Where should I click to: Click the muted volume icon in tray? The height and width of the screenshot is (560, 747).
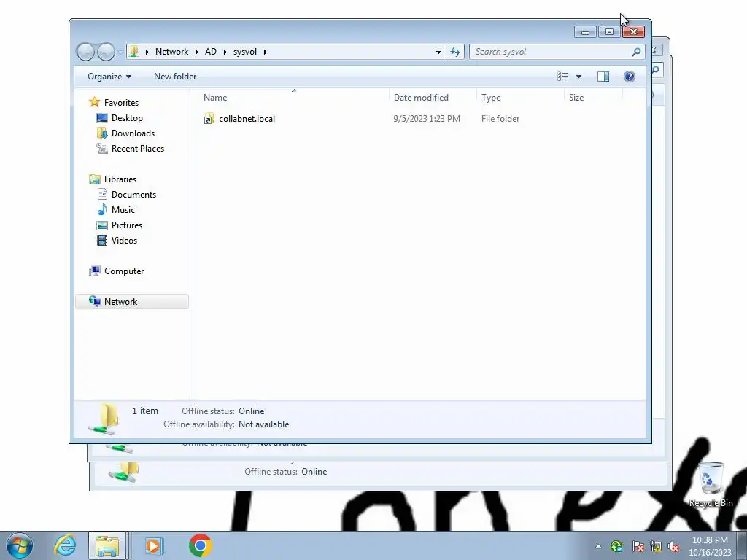coord(673,547)
